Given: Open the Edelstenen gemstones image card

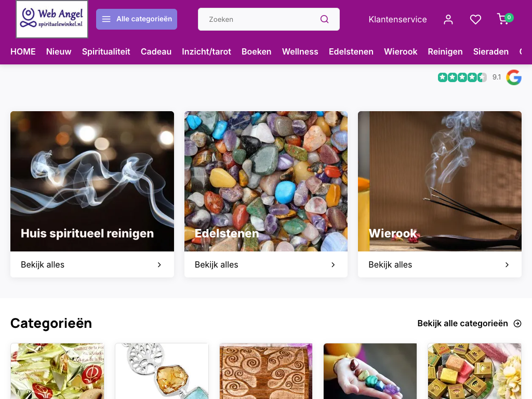Looking at the screenshot, I should pos(266,181).
